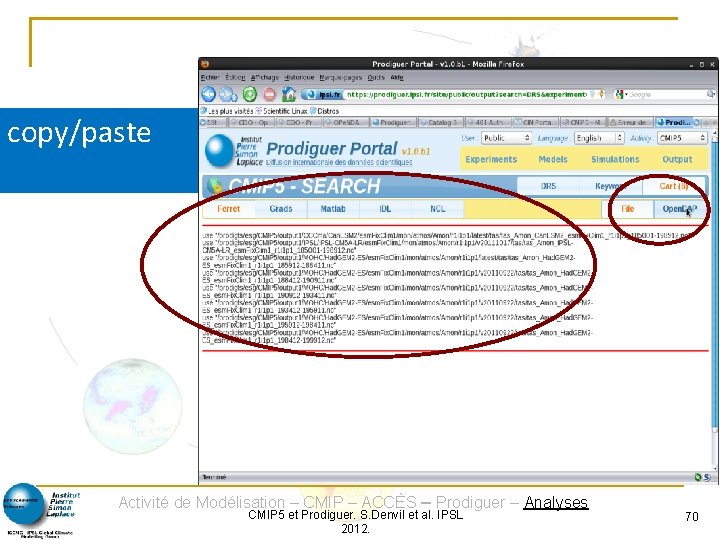Screen dimensions: 720x540
Task: Go to the Experiments section
Action: [491, 159]
